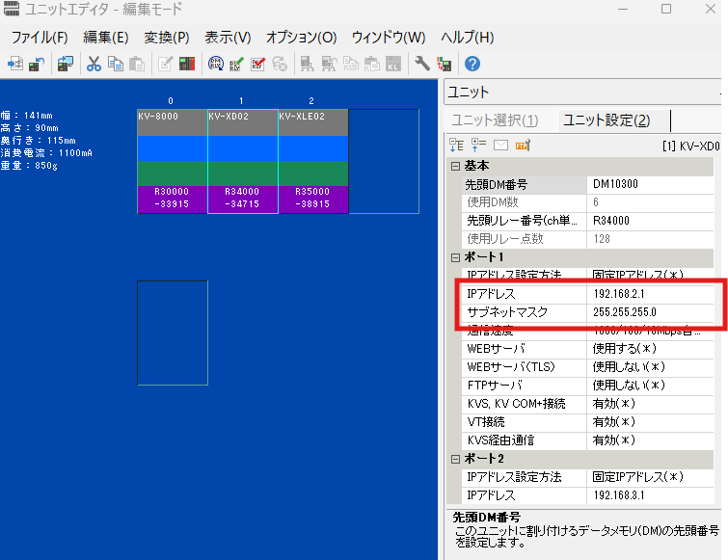Click 使用DM数 value 6
Viewport: 728px width, 560px height.
(651, 202)
